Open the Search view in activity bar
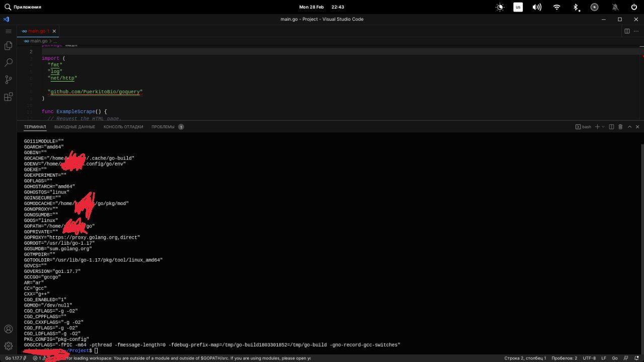 click(x=8, y=62)
